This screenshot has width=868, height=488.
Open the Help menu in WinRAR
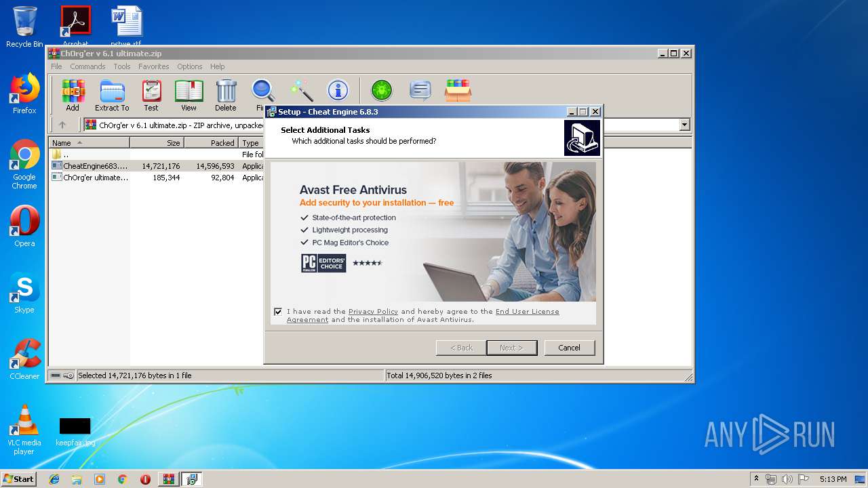(x=217, y=66)
